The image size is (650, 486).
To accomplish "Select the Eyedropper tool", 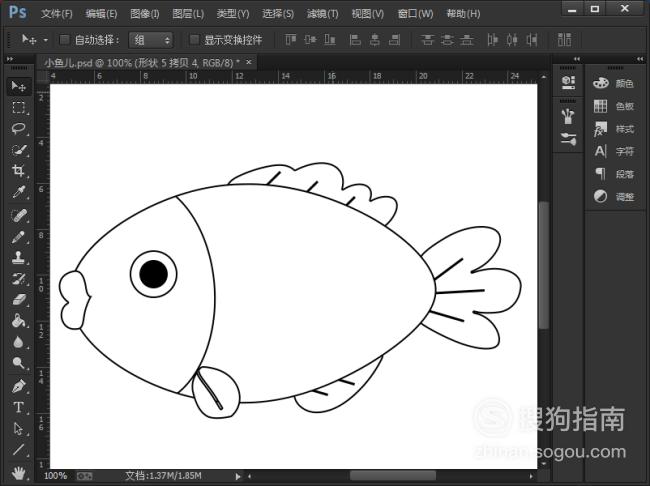I will click(x=19, y=192).
